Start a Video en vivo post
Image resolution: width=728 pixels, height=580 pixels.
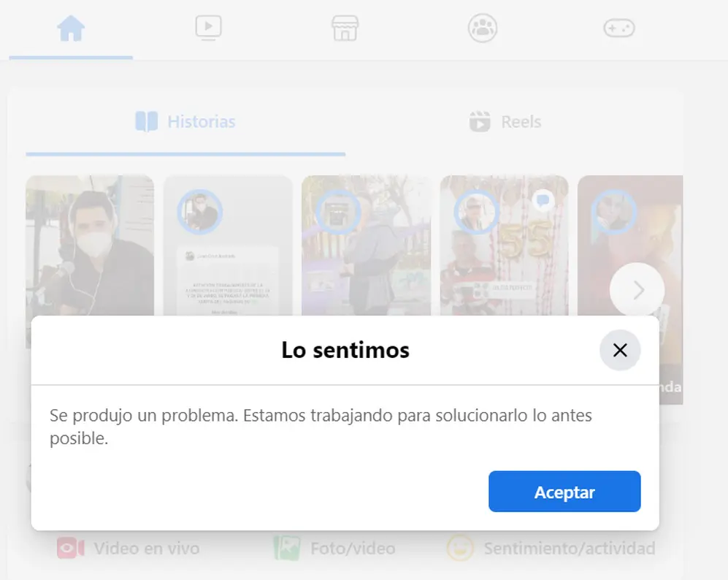(x=129, y=549)
